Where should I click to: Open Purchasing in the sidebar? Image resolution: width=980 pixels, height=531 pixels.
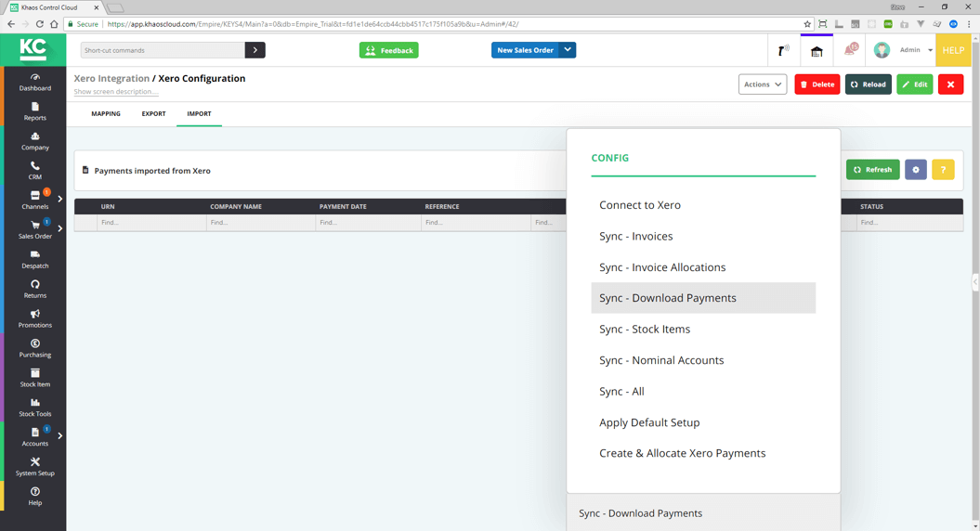coord(35,349)
